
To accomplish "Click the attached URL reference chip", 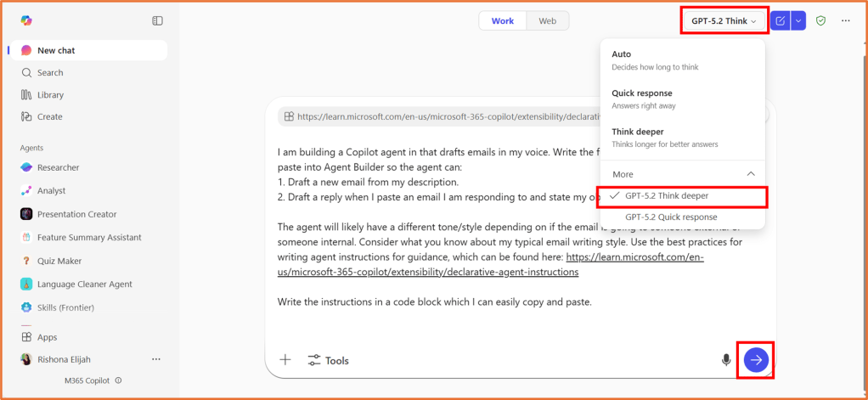I will point(440,116).
